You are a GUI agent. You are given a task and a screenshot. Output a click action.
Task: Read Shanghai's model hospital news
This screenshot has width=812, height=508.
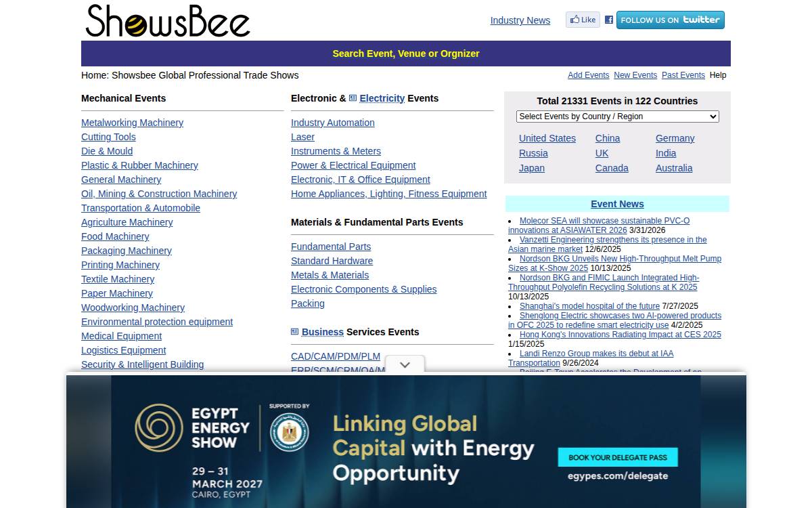(589, 306)
